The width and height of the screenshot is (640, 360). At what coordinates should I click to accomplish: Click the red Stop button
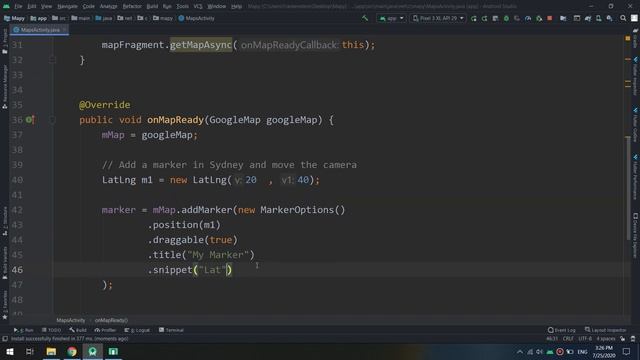click(550, 18)
